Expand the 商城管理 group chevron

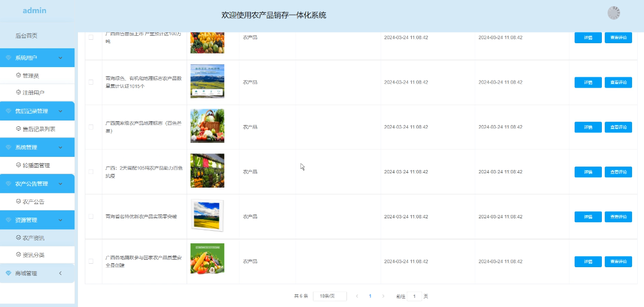point(60,273)
